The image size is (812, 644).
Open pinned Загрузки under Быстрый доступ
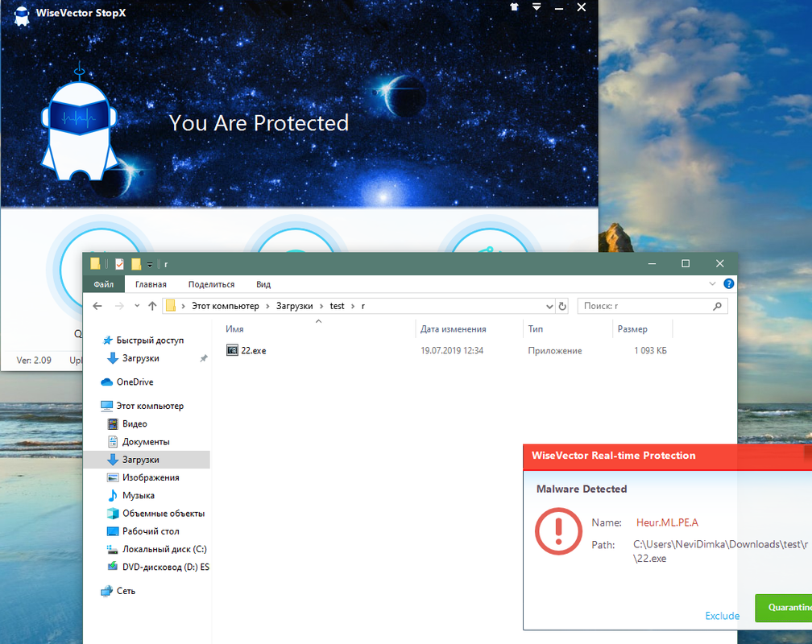point(140,358)
